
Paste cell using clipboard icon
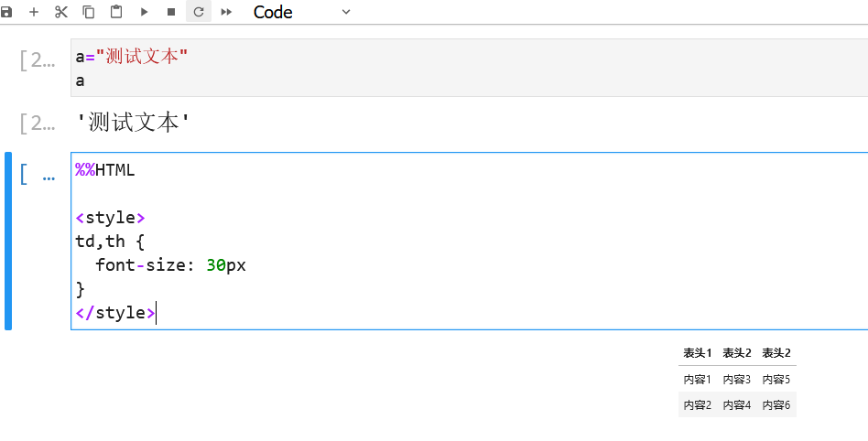point(116,12)
